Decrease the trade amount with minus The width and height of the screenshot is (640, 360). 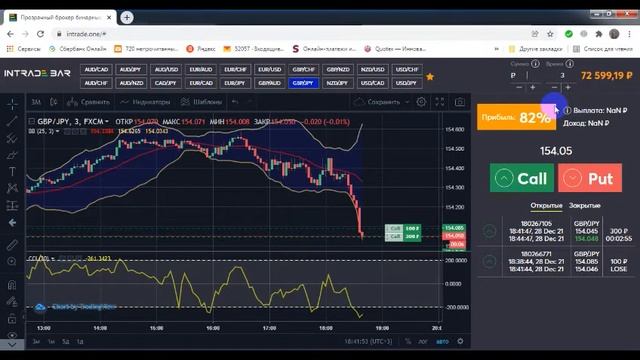tap(519, 87)
